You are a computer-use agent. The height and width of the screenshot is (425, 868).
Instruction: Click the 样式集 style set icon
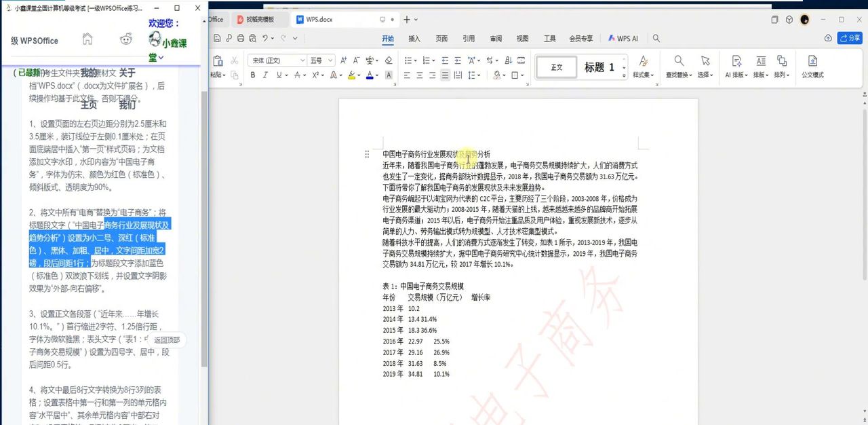coord(642,65)
